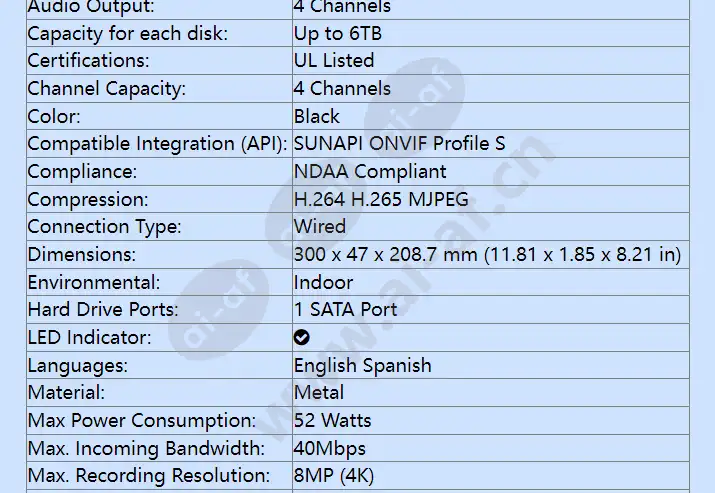The image size is (715, 493).
Task: Click the "1 SATA Port" value
Action: [345, 310]
